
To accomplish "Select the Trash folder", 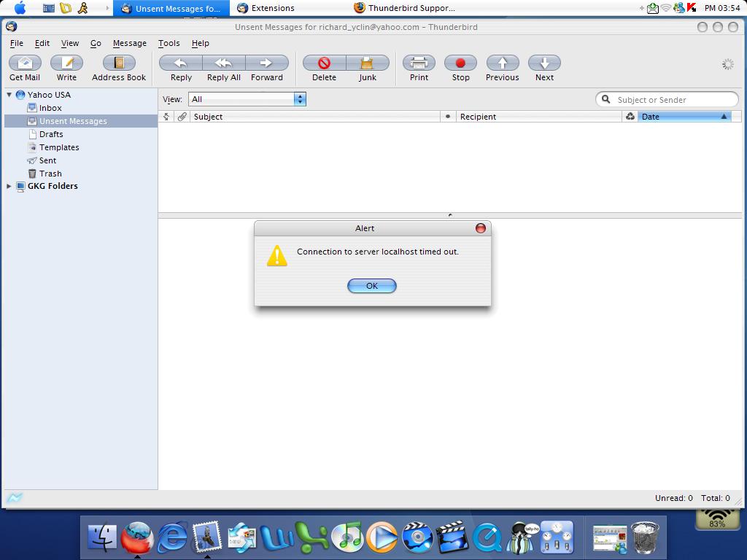I will pos(50,174).
